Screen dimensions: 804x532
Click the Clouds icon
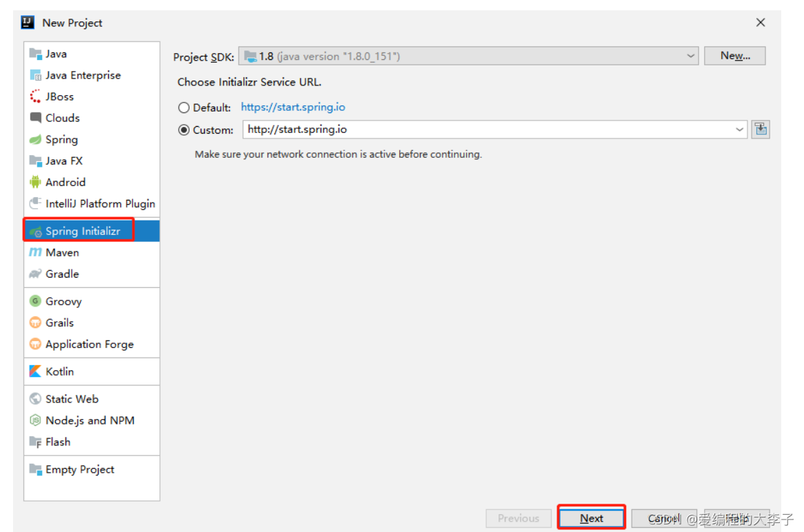point(35,118)
